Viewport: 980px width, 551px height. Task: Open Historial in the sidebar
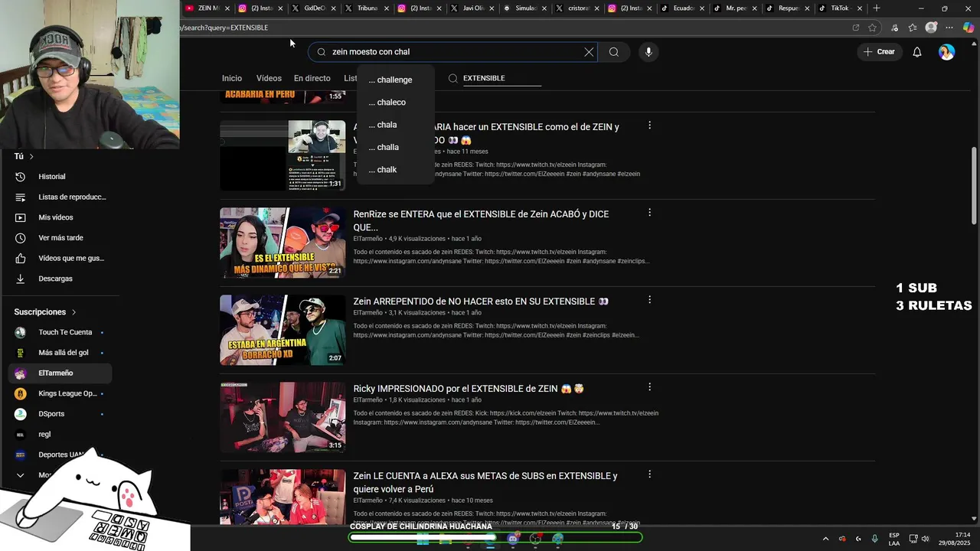point(60,176)
